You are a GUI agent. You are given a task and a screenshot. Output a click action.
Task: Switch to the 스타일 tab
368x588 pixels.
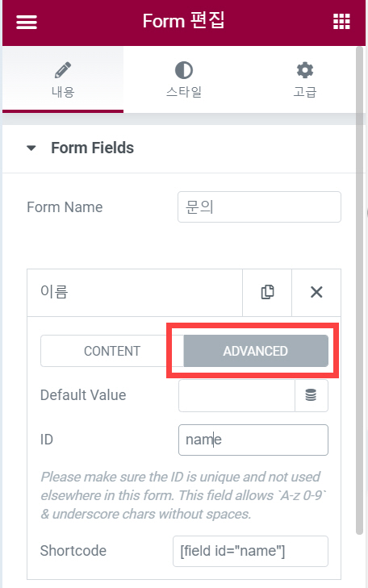point(184,80)
